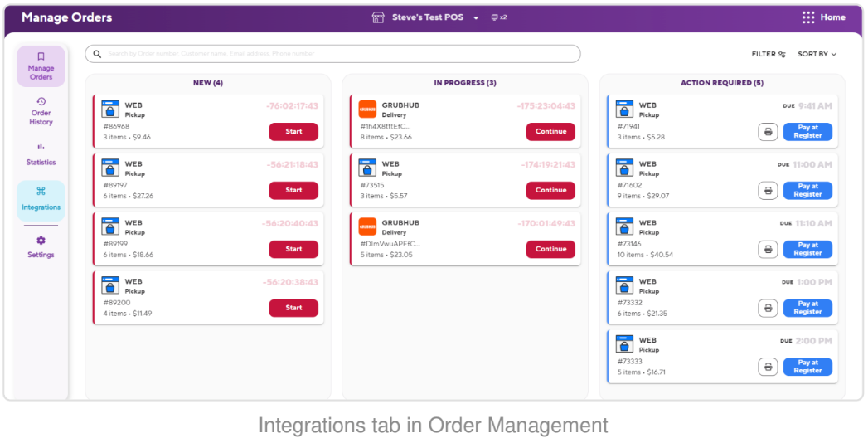The width and height of the screenshot is (868, 443).
Task: Click the web basket icon on order #89200
Action: pyautogui.click(x=110, y=285)
